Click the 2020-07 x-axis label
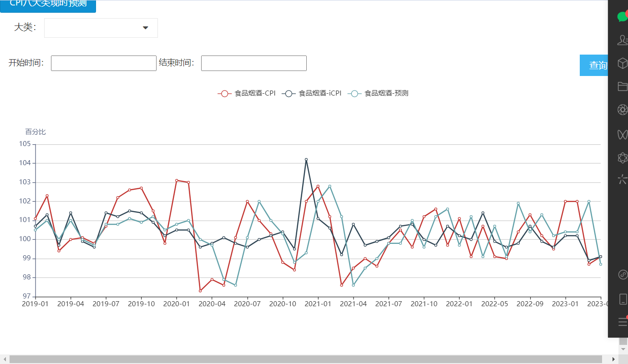This screenshot has width=628, height=364. click(247, 303)
